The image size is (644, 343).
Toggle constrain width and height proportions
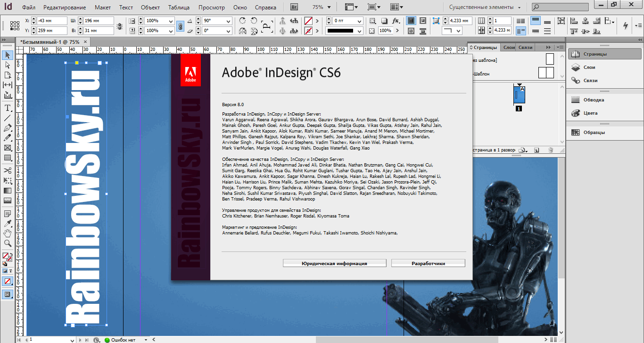[x=120, y=25]
